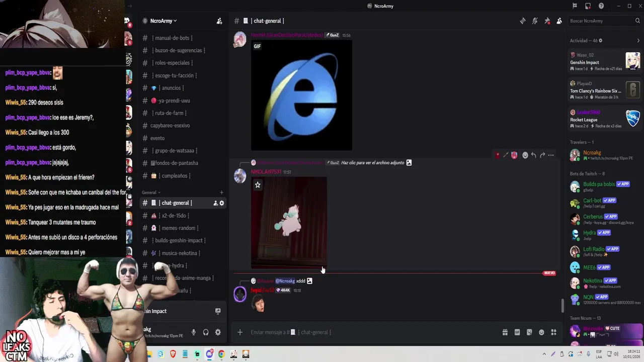Click invite icon on chat-general row

pos(215,203)
